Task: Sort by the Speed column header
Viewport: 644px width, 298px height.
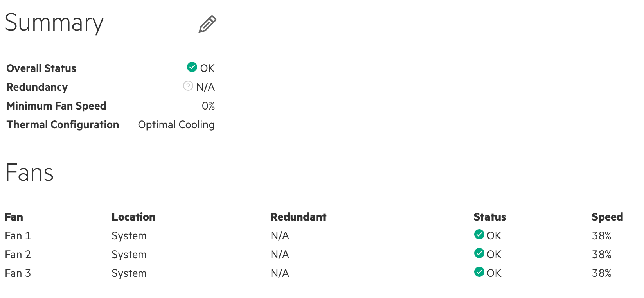Action: [x=607, y=217]
